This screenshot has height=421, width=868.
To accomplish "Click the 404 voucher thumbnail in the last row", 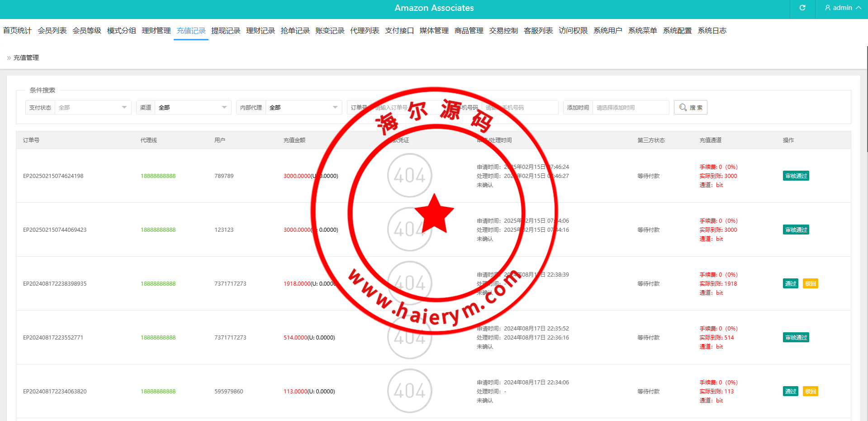I will coord(409,391).
